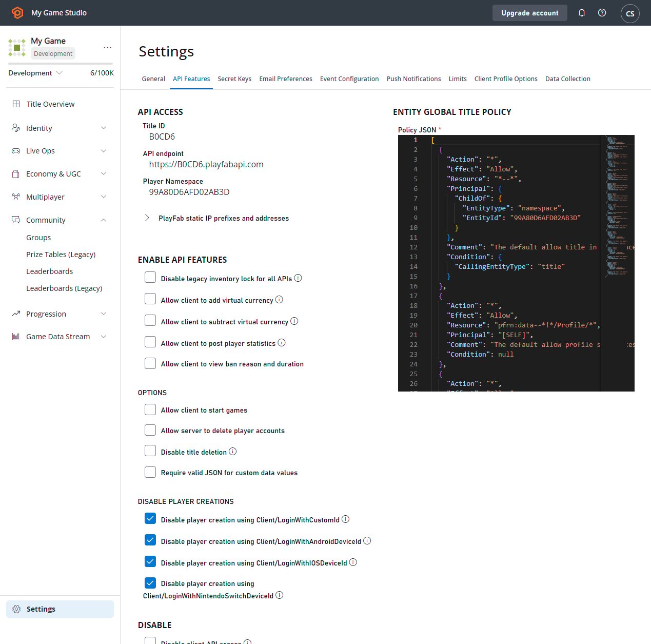Expand the Economy & UGC chevron
The width and height of the screenshot is (651, 644).
pos(104,174)
